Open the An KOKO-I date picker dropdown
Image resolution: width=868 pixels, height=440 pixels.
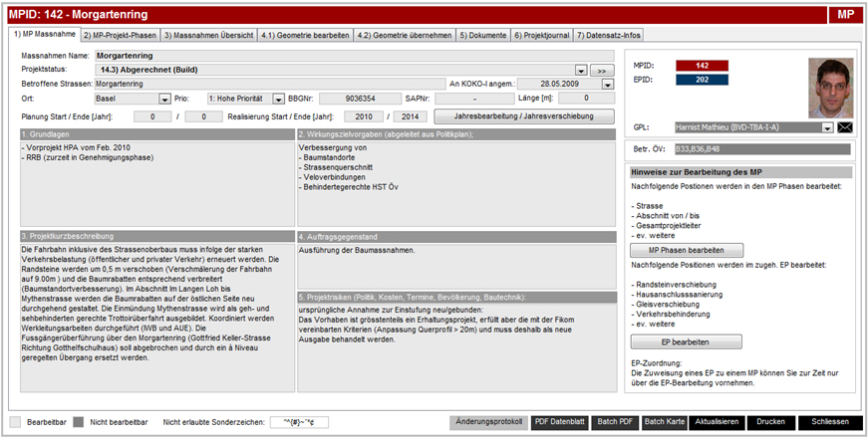pos(582,85)
